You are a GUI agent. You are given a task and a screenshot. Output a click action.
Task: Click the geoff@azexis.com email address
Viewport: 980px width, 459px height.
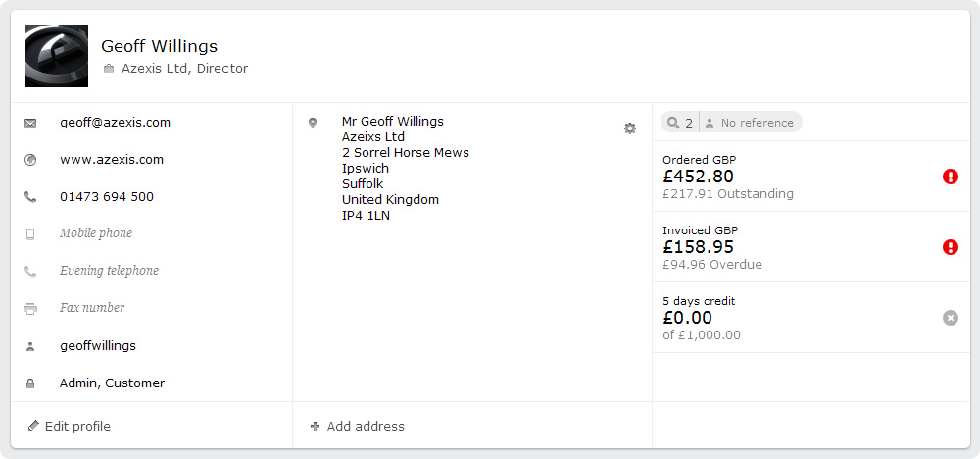[x=115, y=122]
